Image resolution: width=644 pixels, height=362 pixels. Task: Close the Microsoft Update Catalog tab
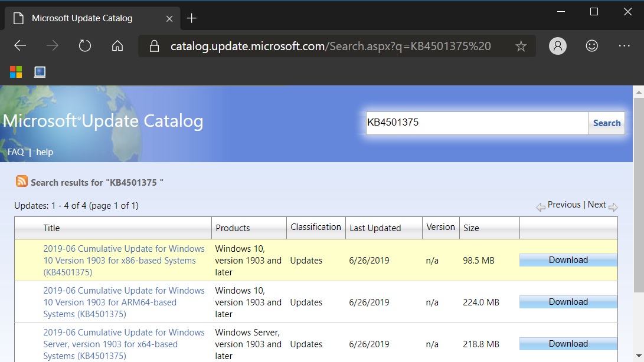[169, 18]
